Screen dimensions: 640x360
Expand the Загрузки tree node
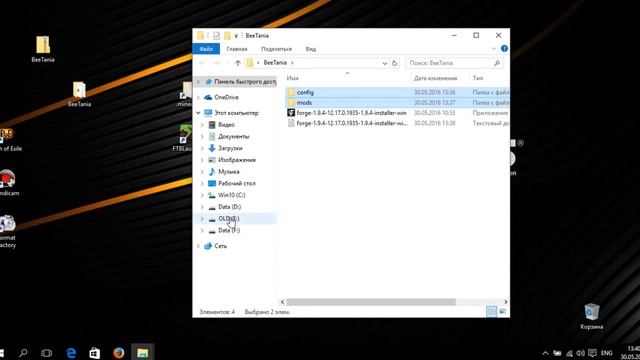point(202,149)
